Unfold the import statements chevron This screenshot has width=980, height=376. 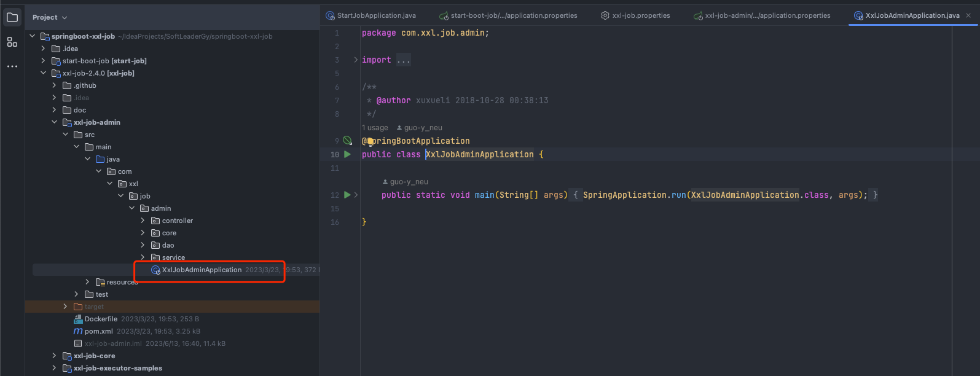pos(356,60)
